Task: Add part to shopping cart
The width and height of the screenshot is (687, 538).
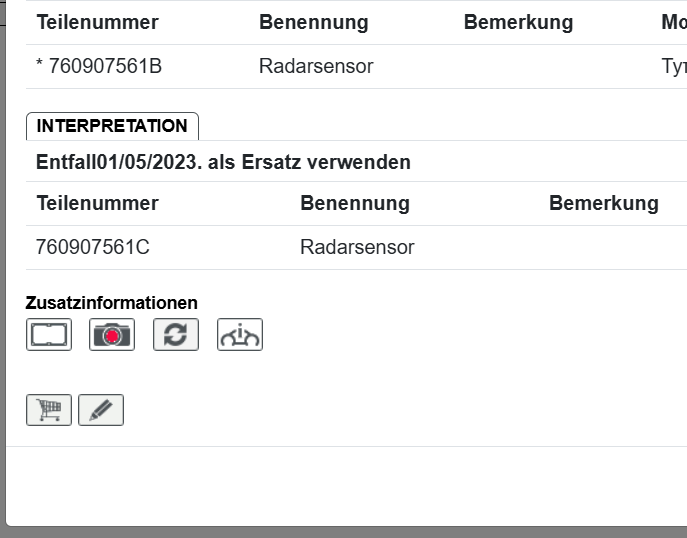Action: [x=49, y=410]
